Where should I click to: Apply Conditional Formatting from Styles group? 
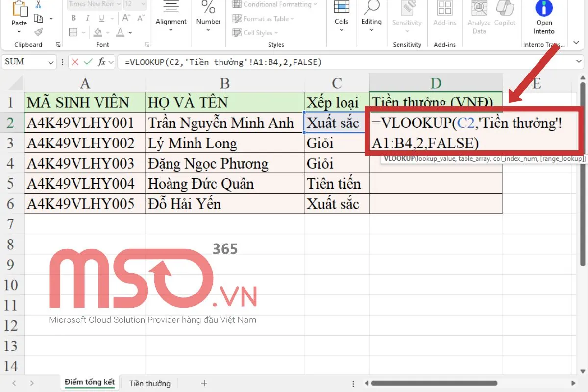[275, 4]
